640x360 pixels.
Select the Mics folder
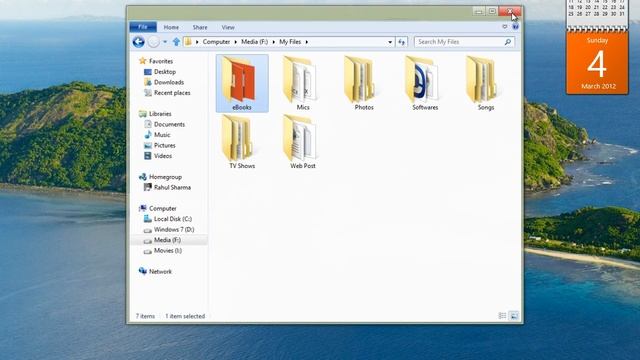[303, 83]
